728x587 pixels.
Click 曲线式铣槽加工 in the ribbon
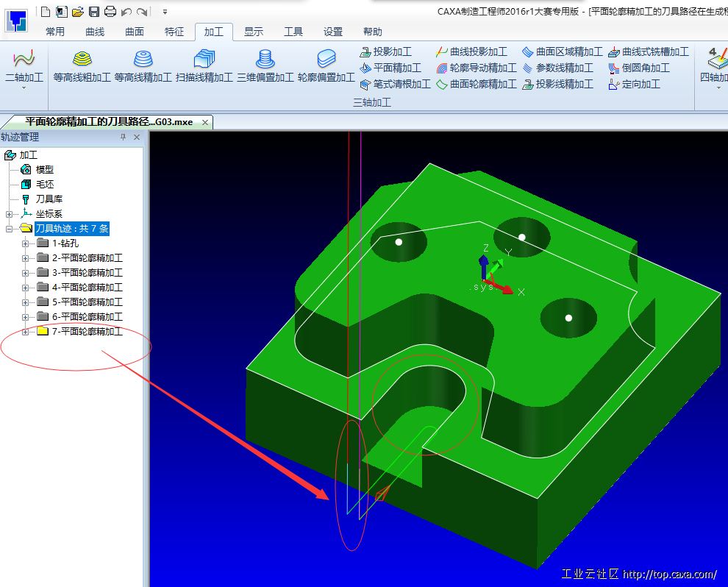pyautogui.click(x=649, y=52)
